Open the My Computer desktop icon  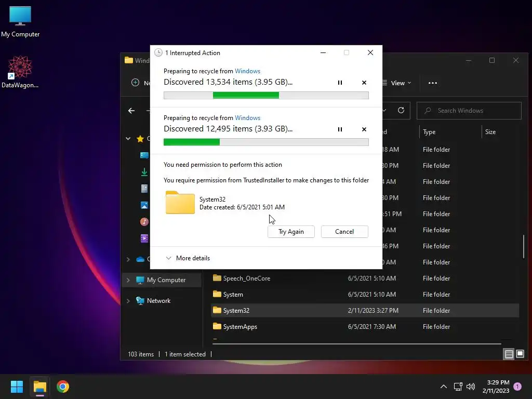click(x=20, y=21)
